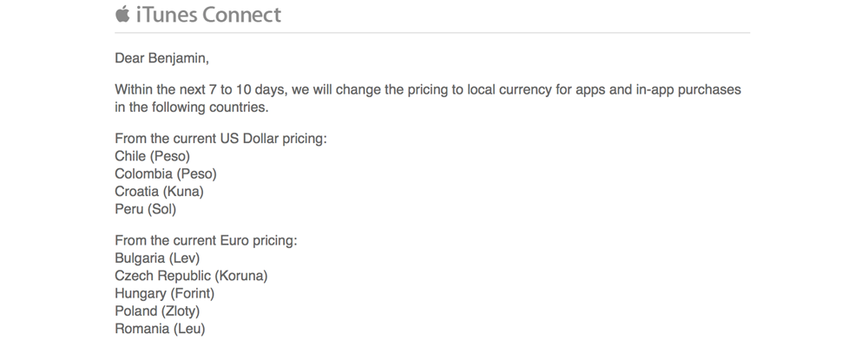
Task: Click the Poland (Zloty) entry
Action: (158, 311)
